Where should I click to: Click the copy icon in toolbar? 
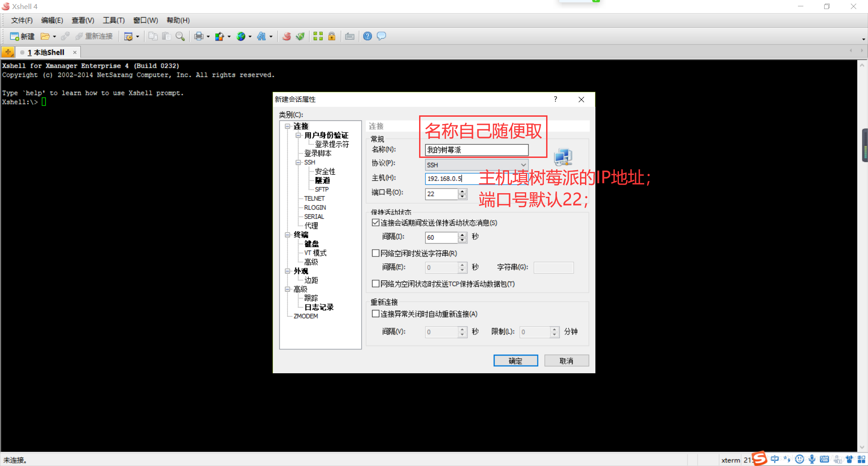(x=153, y=36)
